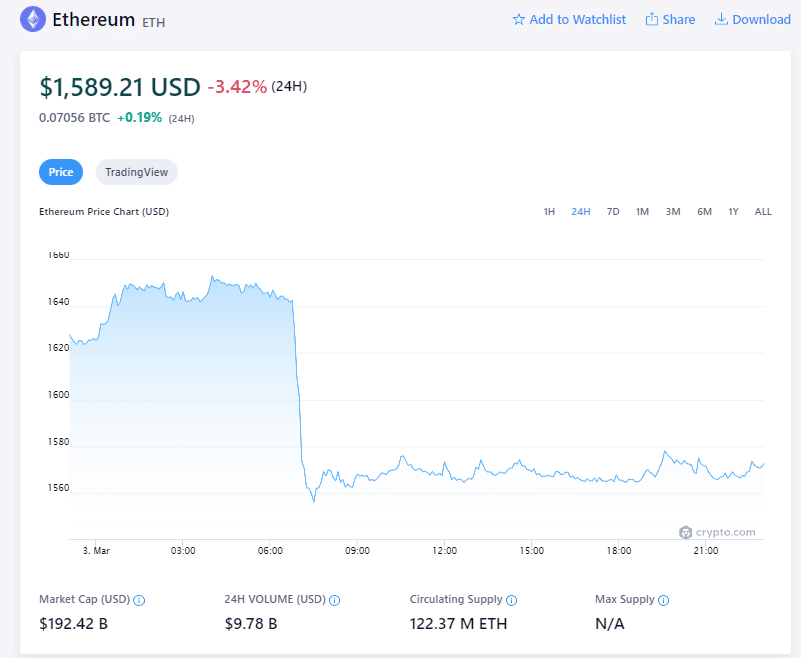Click the $192.42 B market cap value

74,624
